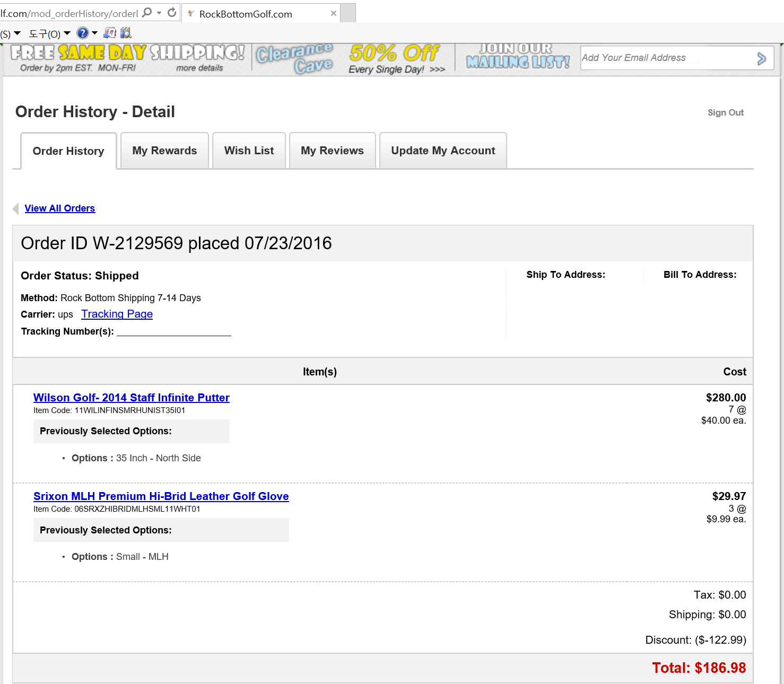Open Wilson Golf Staff Infinite Putter link
The width and height of the screenshot is (784, 684).
click(x=131, y=398)
